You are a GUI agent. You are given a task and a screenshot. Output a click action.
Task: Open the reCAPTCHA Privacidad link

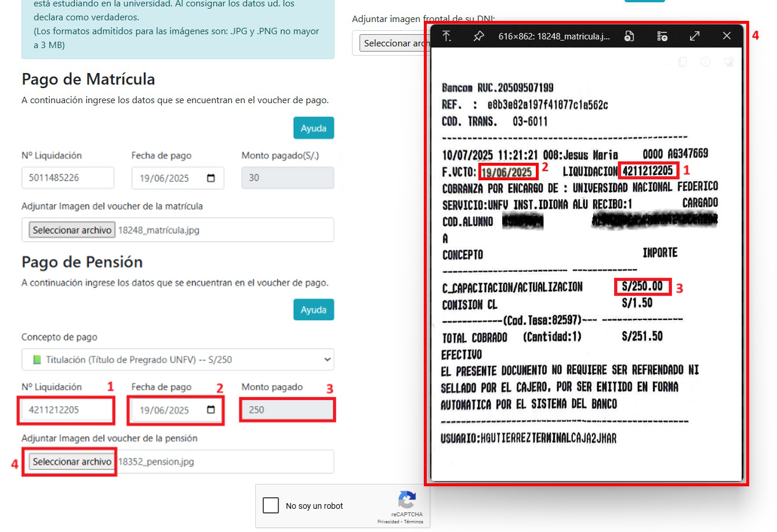click(x=388, y=522)
